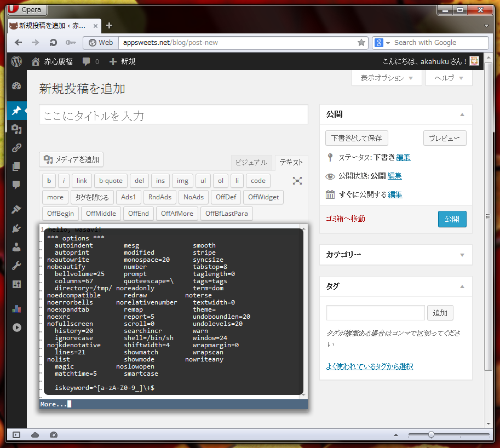This screenshot has height=448, width=500.
Task: Click the Media library sidebar icon
Action: (16, 129)
